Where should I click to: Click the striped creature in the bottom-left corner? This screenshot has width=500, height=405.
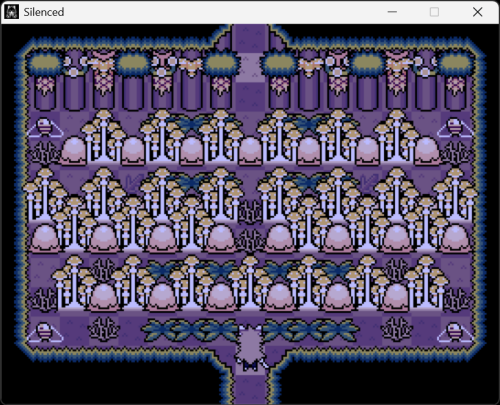45,332
